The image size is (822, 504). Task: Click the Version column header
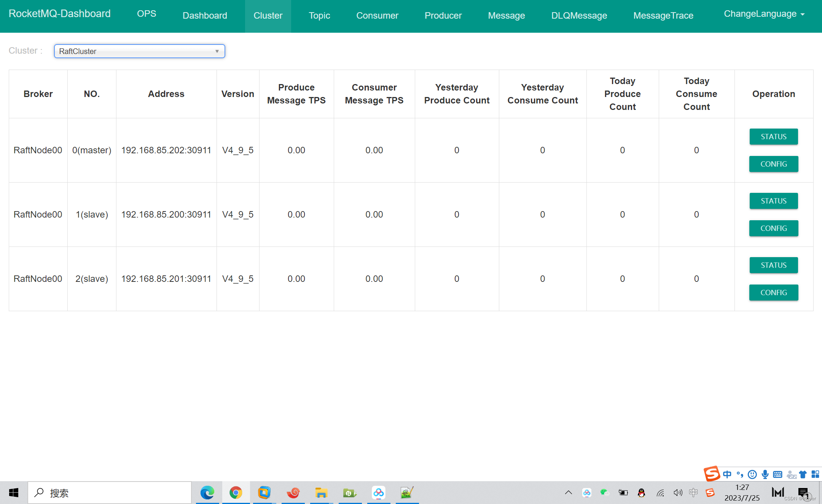(x=238, y=94)
